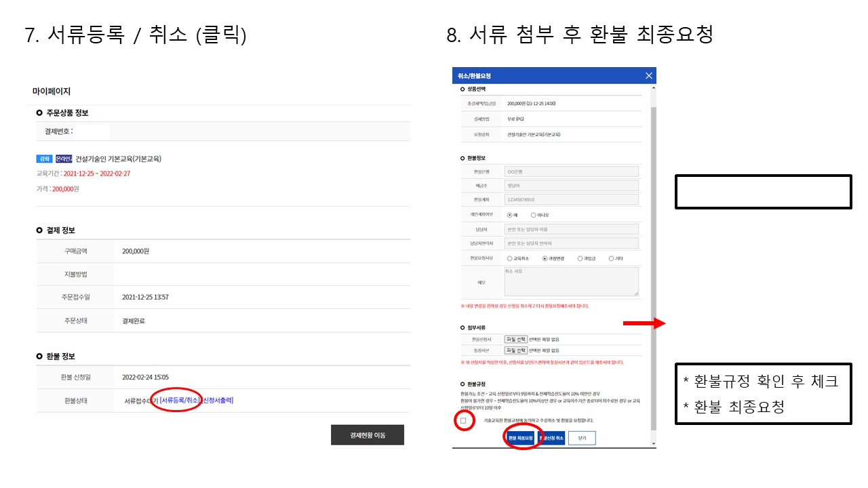Viewport: 868px width, 488px height.
Task: Click the 환불 최종요청 button
Action: 521,439
